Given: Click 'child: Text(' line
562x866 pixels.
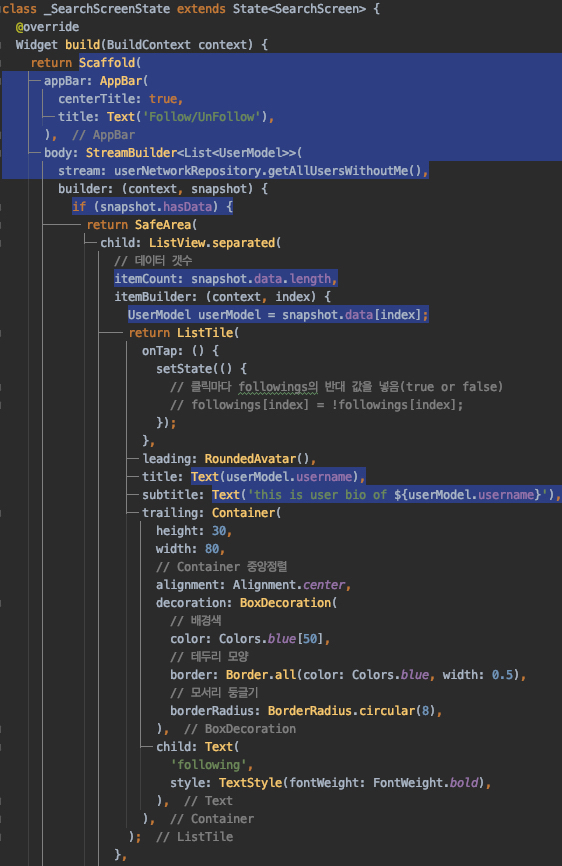Looking at the screenshot, I should [198, 747].
